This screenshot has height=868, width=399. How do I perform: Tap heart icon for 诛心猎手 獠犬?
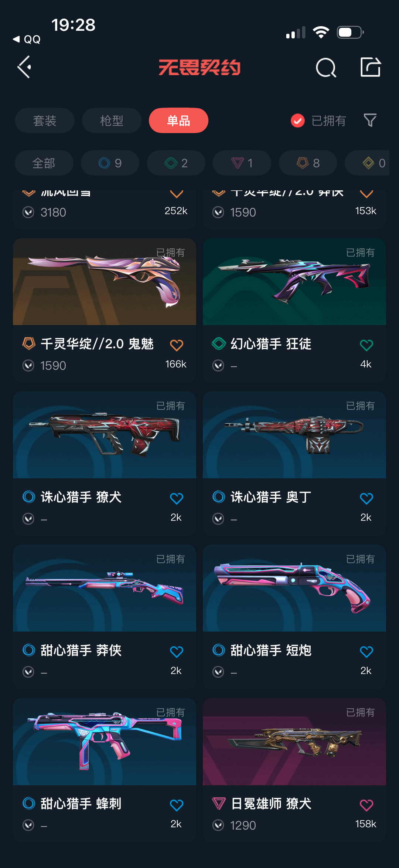click(x=177, y=498)
